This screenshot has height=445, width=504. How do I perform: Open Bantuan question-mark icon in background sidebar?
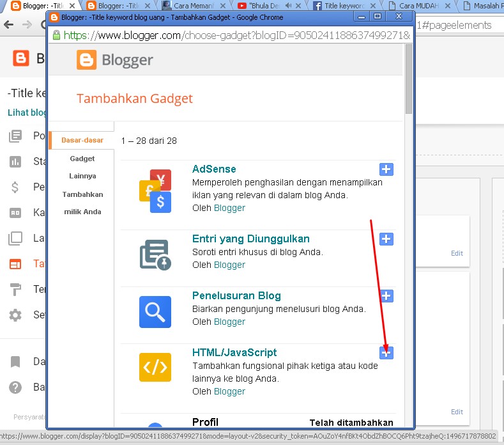click(15, 387)
